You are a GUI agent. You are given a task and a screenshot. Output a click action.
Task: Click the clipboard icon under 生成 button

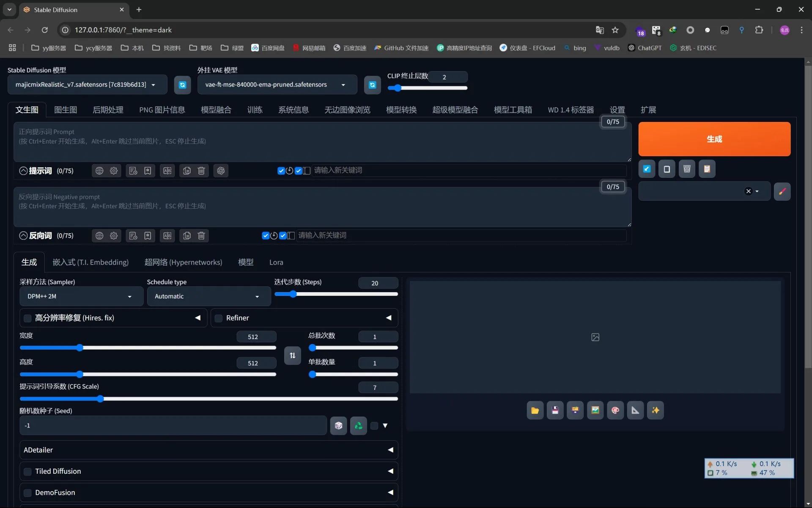(x=707, y=169)
